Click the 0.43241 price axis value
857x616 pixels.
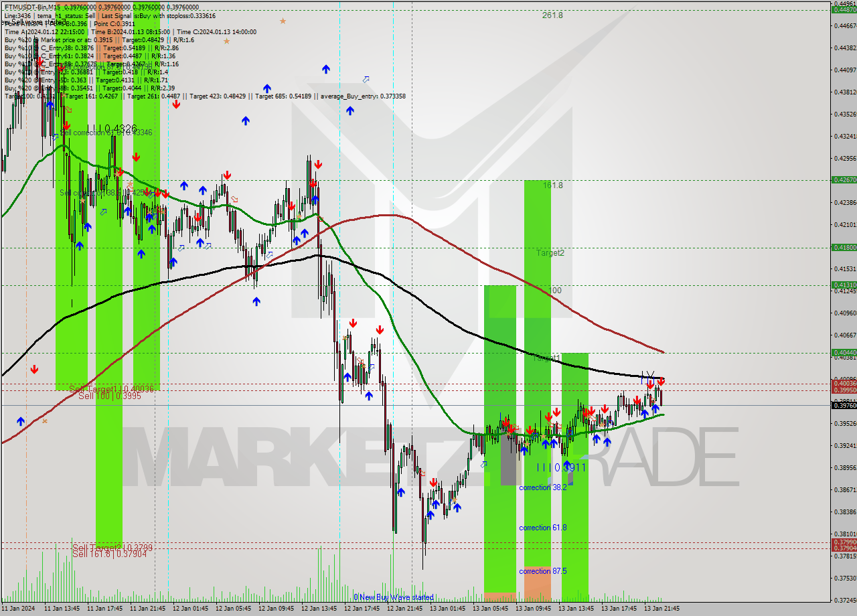pos(845,136)
